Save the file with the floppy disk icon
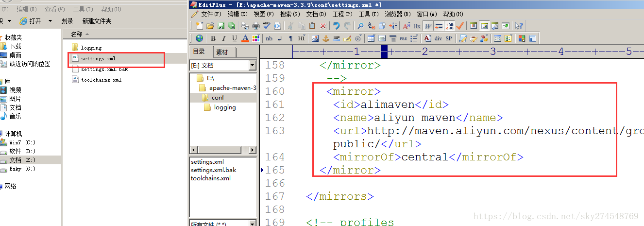 click(221, 26)
